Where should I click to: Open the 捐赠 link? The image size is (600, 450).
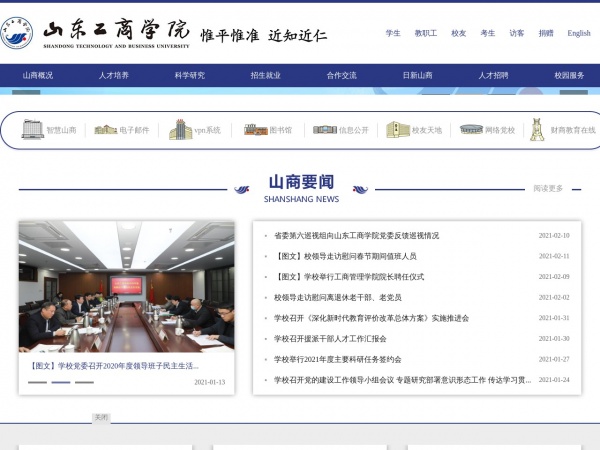pyautogui.click(x=546, y=33)
